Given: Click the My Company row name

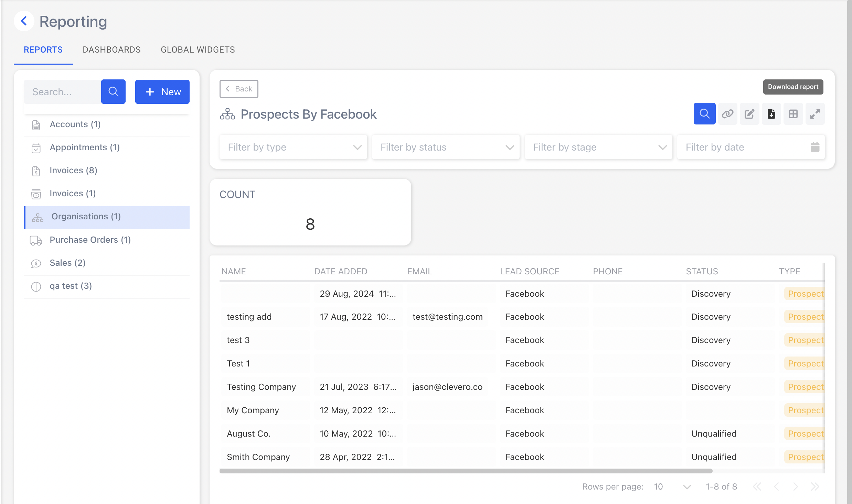Looking at the screenshot, I should (x=253, y=410).
